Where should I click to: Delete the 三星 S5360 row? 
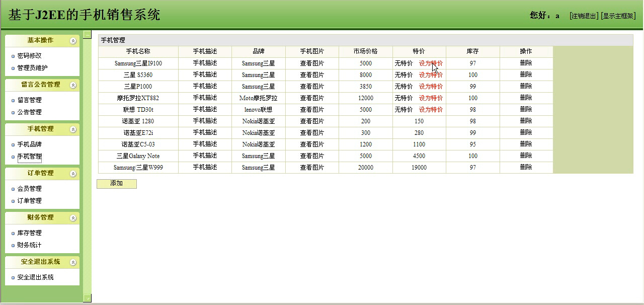click(526, 74)
